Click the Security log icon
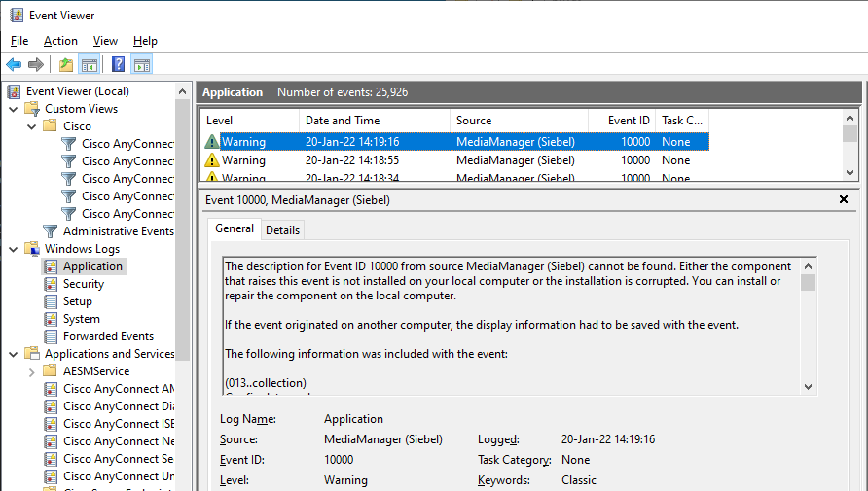Image resolution: width=868 pixels, height=491 pixels. click(x=51, y=284)
